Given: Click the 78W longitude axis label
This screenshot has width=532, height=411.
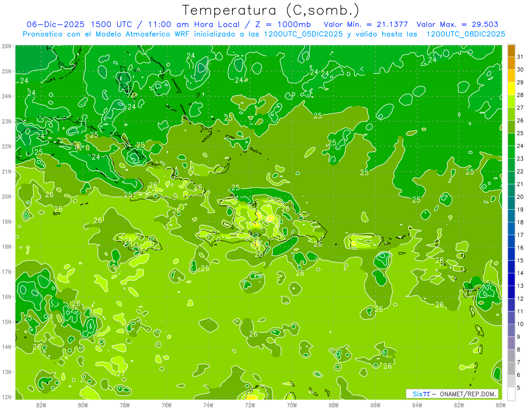Looking at the screenshot, I should [x=125, y=405].
